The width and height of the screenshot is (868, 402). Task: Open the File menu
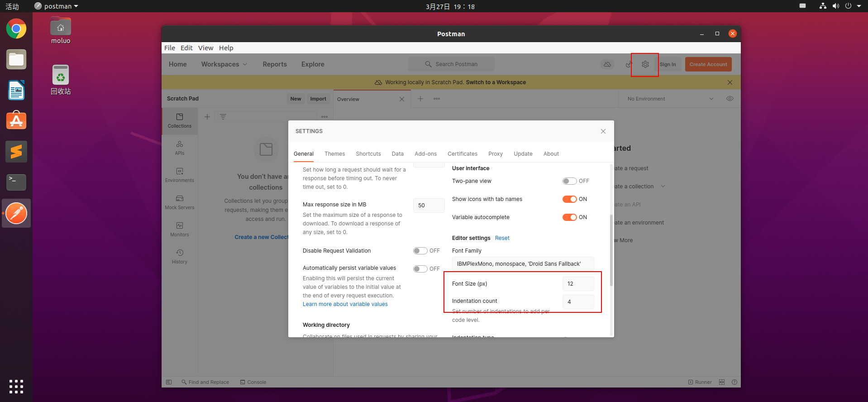click(x=170, y=48)
